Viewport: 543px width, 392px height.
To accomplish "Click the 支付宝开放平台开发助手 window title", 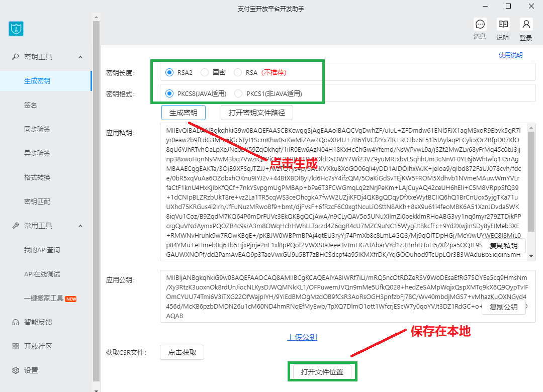I will click(x=271, y=9).
